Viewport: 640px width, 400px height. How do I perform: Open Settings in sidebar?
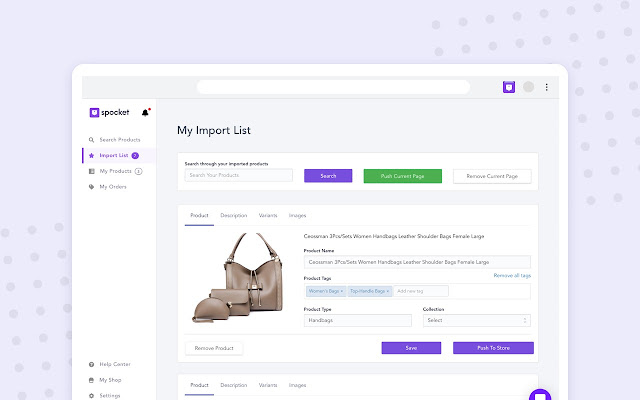(110, 396)
